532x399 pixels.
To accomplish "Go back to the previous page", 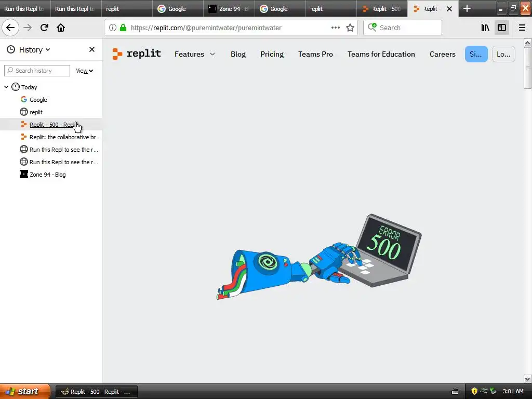I will 10,28.
